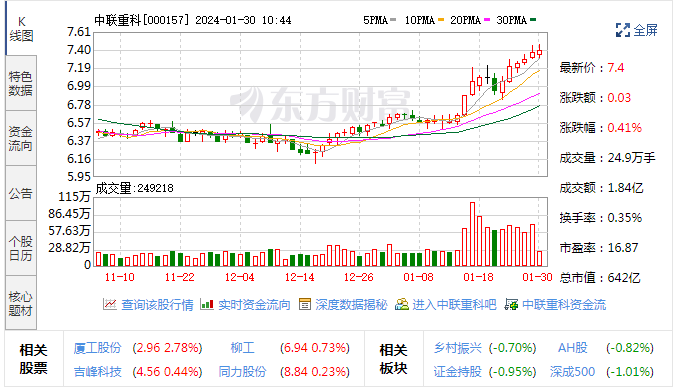Click the 5PMA legend marker
Viewport: 675px width, 389px height.
pyautogui.click(x=393, y=20)
